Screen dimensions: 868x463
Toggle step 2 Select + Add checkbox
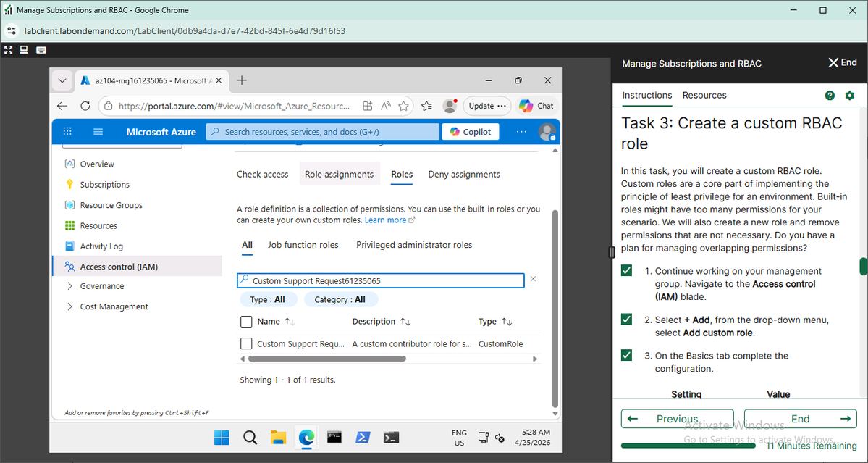(x=627, y=320)
